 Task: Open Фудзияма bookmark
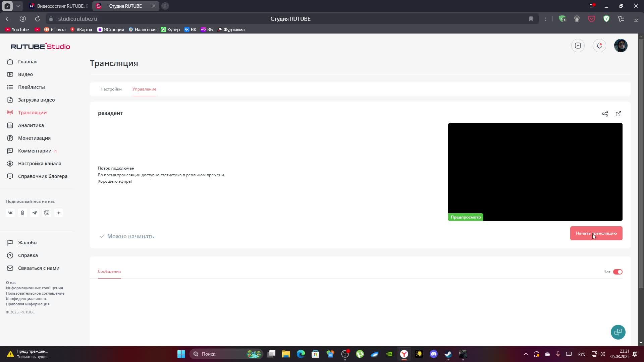pos(231,29)
